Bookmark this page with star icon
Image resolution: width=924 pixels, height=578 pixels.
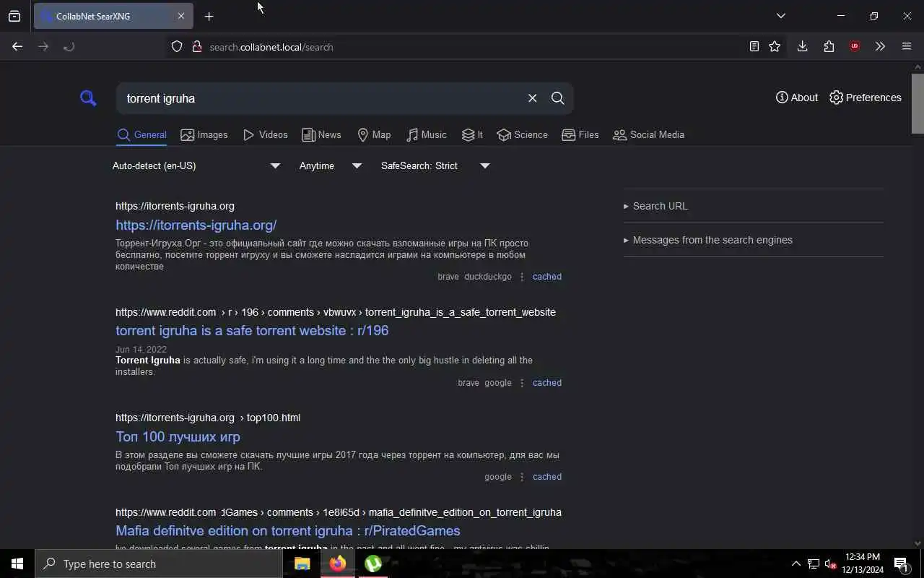click(x=775, y=46)
